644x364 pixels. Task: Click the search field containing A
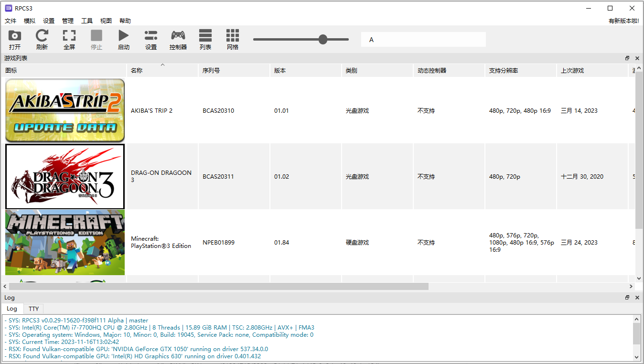(423, 40)
